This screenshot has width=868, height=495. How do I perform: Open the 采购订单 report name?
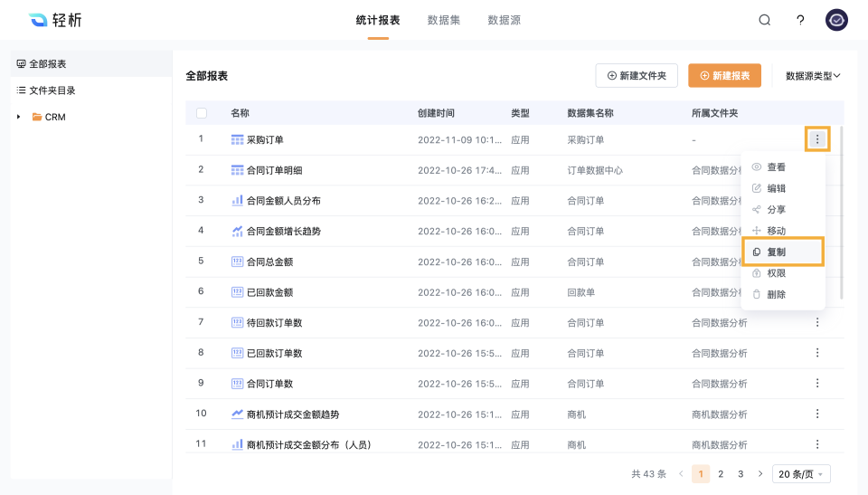[x=265, y=139]
